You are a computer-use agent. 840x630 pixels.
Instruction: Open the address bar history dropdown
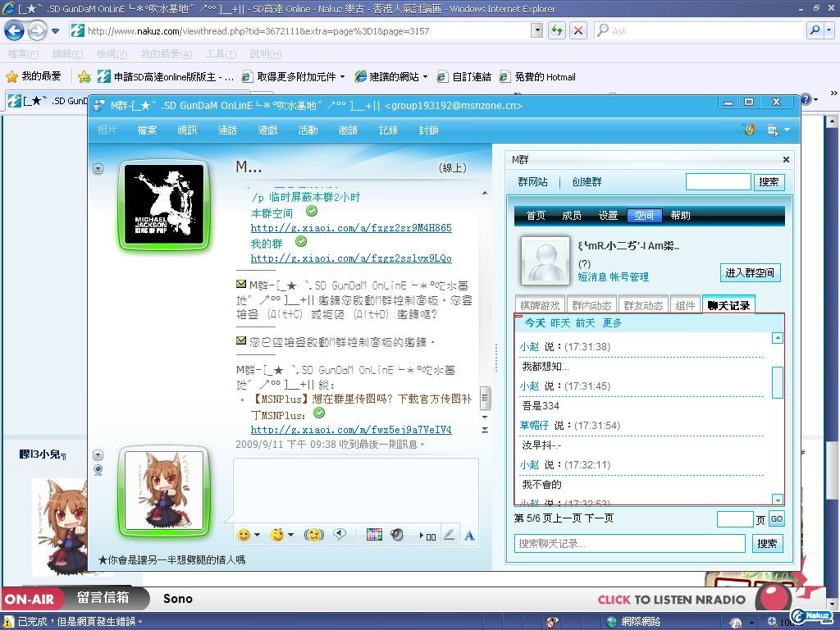tap(536, 30)
